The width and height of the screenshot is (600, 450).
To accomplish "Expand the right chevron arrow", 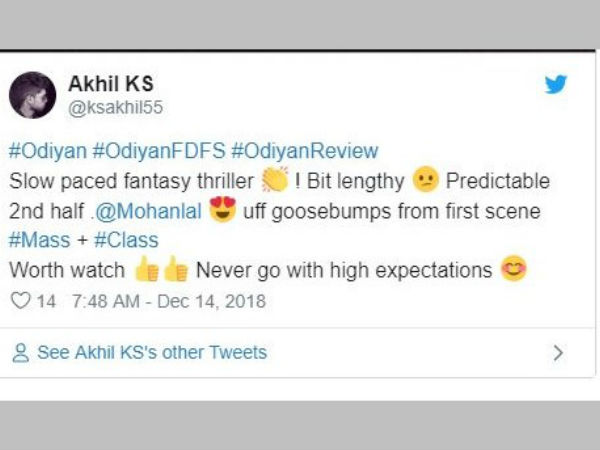I will tap(558, 352).
